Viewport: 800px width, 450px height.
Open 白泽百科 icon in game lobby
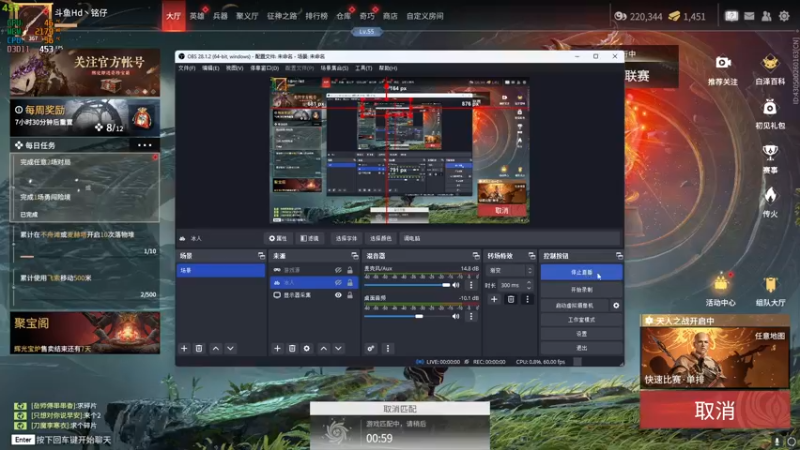tap(770, 63)
